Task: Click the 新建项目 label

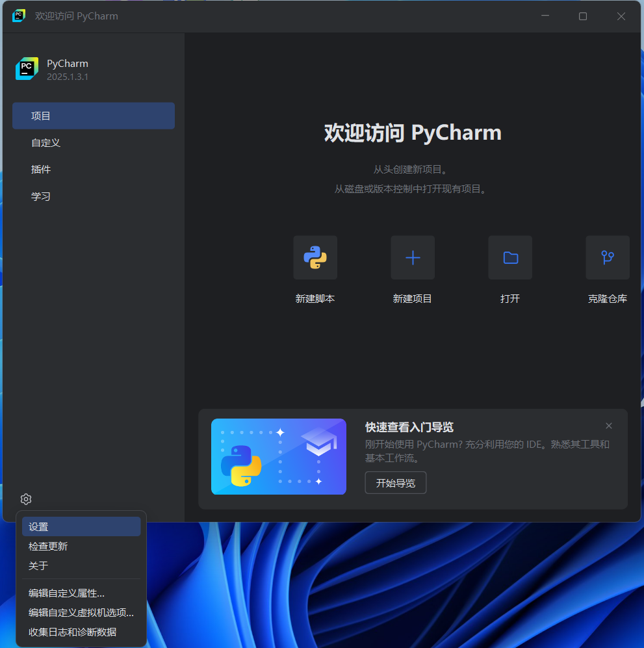Action: [x=412, y=299]
